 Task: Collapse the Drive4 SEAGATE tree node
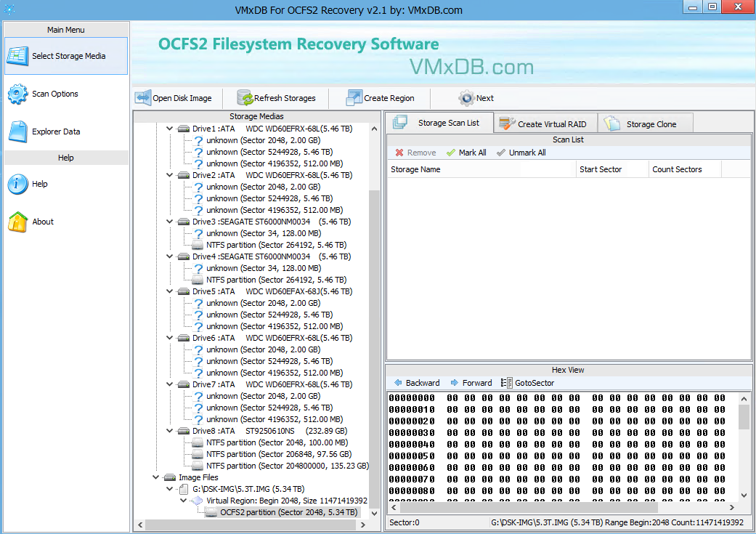click(x=170, y=256)
